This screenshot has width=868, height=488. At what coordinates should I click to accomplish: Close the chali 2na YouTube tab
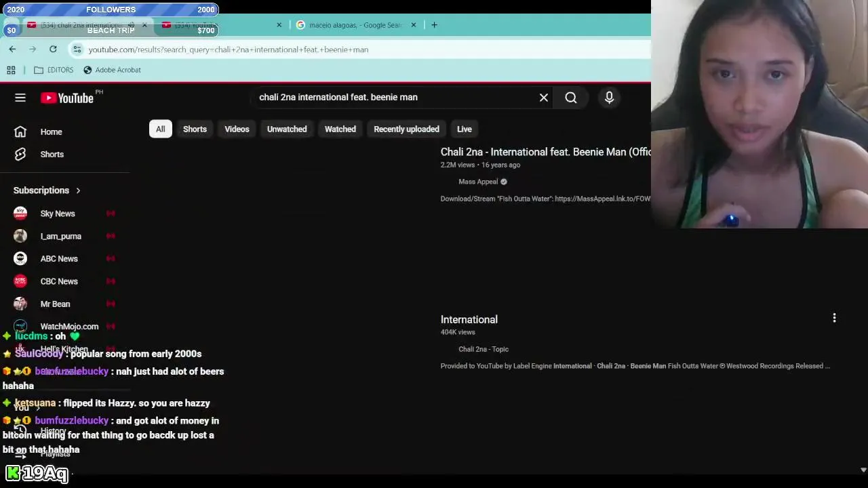tap(144, 25)
